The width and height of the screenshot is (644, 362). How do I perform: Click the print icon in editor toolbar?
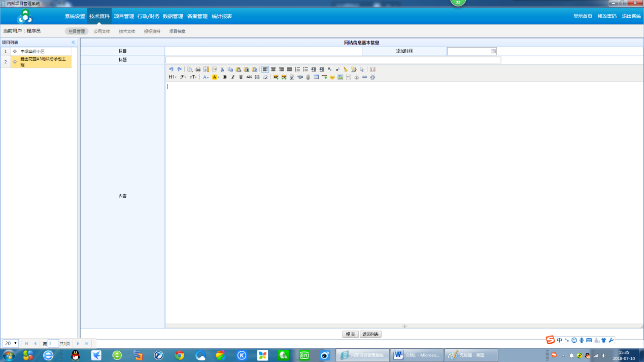(x=198, y=69)
